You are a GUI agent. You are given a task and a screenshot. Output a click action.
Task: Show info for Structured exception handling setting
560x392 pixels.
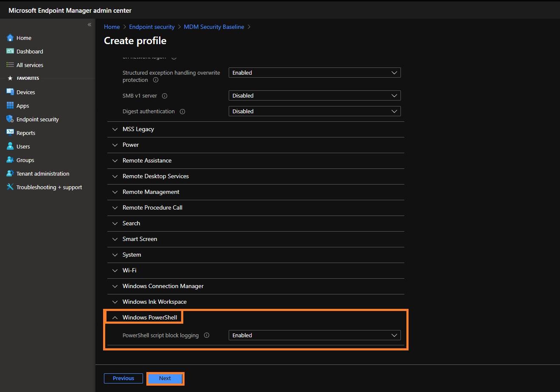click(156, 80)
